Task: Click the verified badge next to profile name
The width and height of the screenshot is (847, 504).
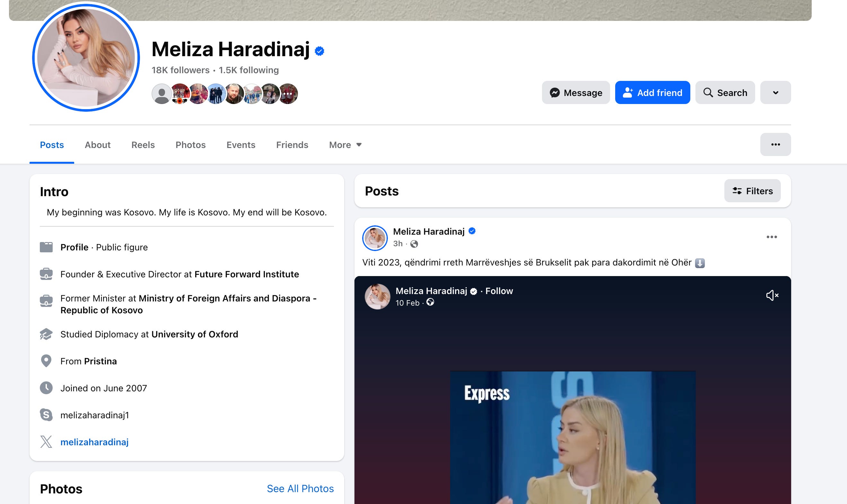Action: pos(319,51)
